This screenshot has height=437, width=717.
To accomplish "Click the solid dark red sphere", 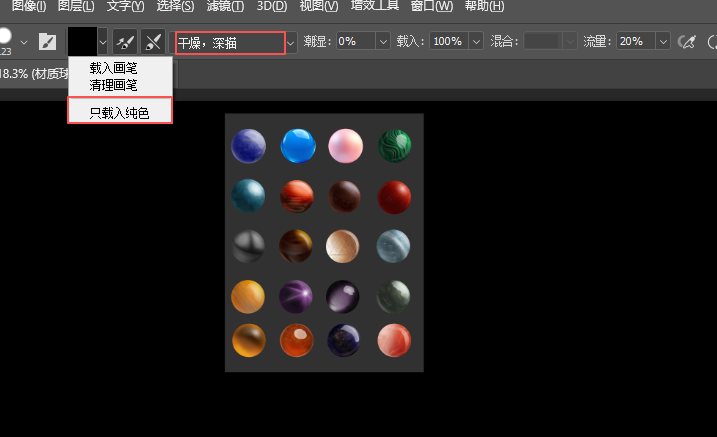I will coord(394,197).
